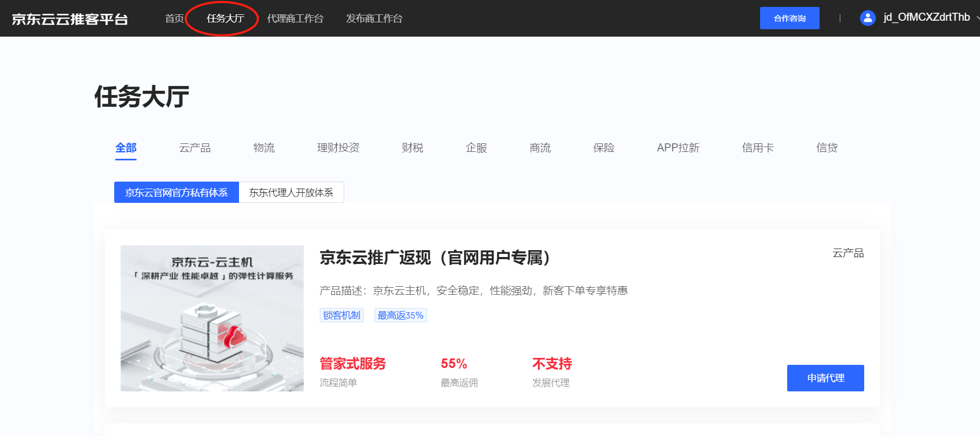Switch to the 云产品 category tab
The height and width of the screenshot is (436, 980).
pyautogui.click(x=195, y=148)
